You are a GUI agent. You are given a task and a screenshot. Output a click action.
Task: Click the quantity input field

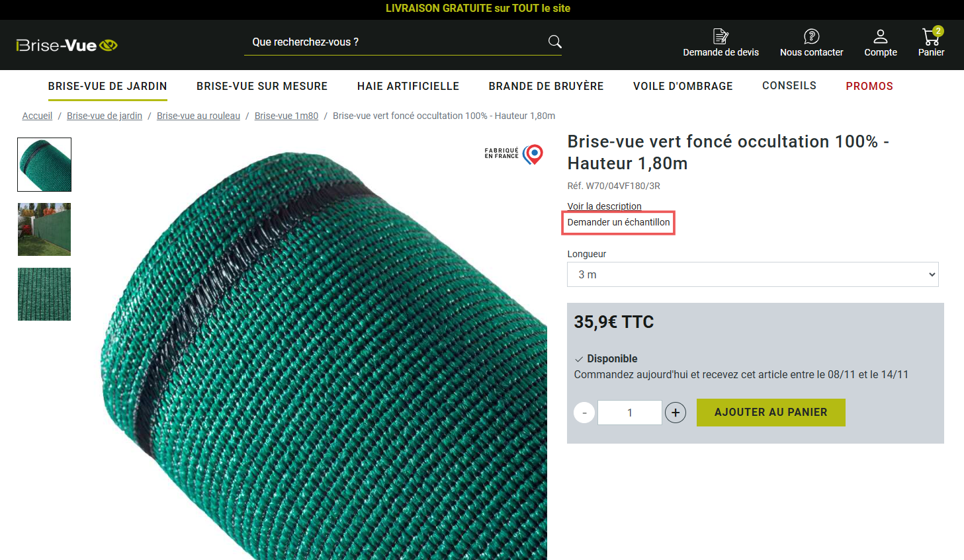630,413
